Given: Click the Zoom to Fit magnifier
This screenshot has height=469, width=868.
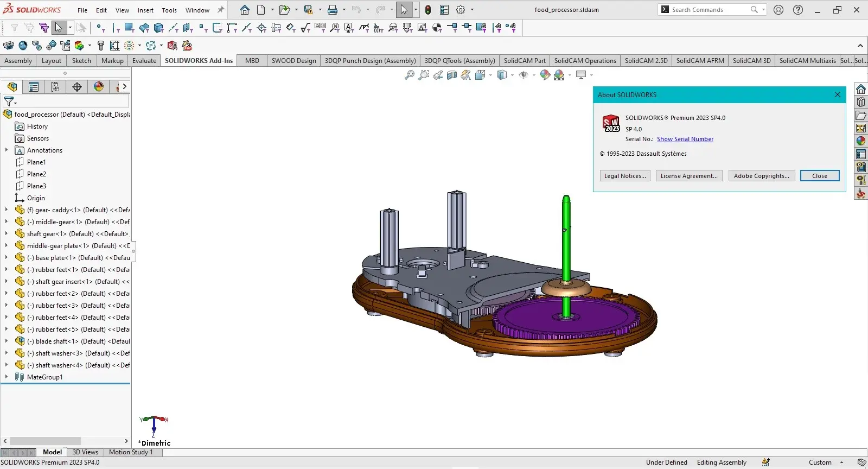Looking at the screenshot, I should coord(410,75).
